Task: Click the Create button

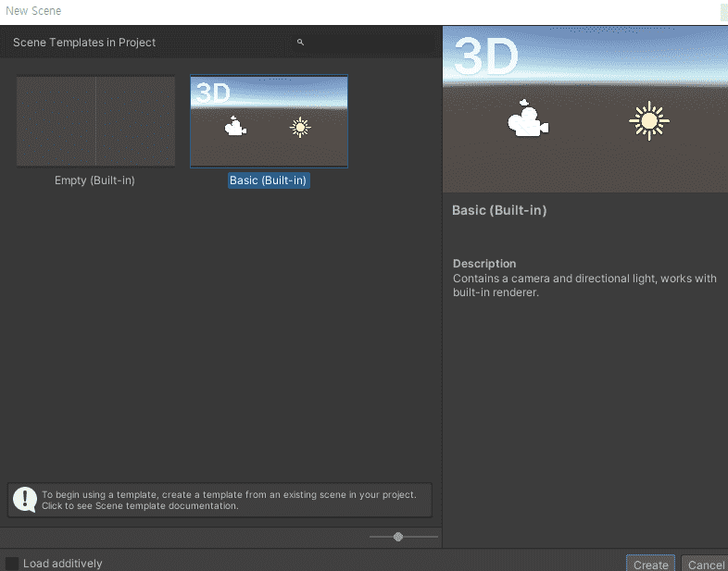Action: [650, 564]
